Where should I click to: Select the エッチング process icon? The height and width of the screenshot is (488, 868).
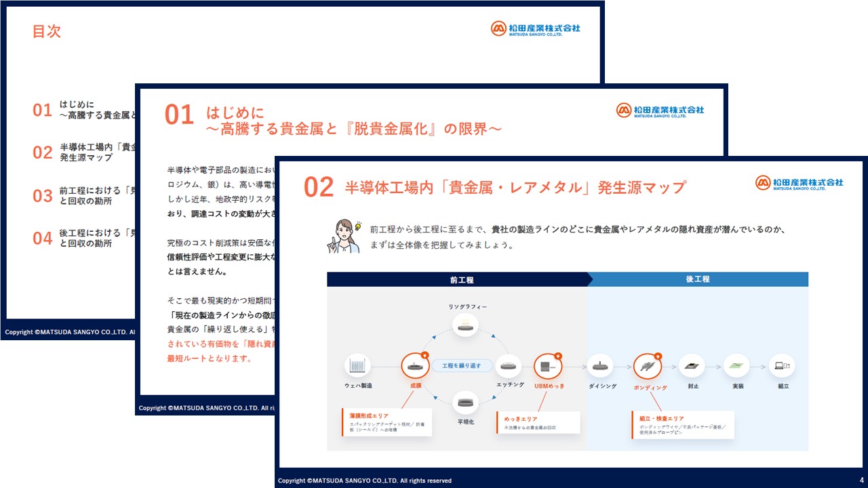click(509, 366)
